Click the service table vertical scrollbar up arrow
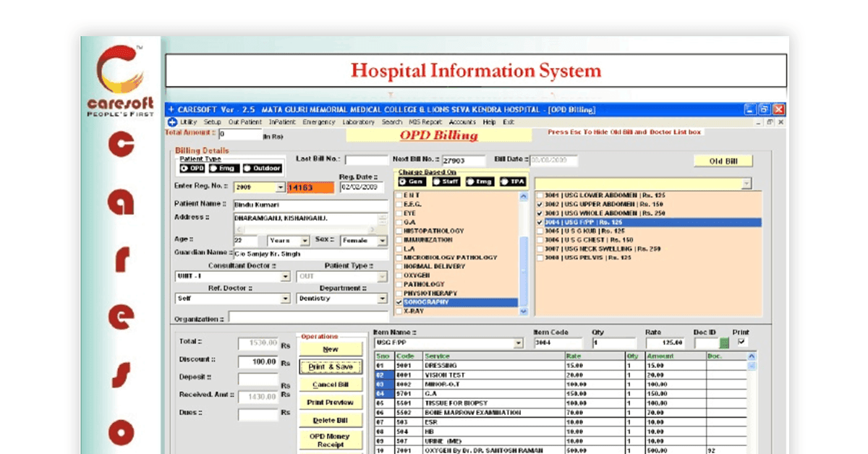 752,356
